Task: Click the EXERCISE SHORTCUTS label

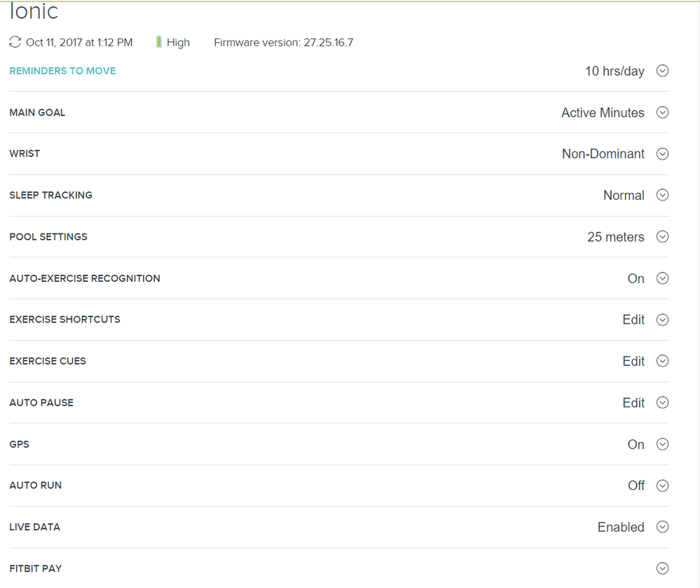Action: tap(64, 319)
